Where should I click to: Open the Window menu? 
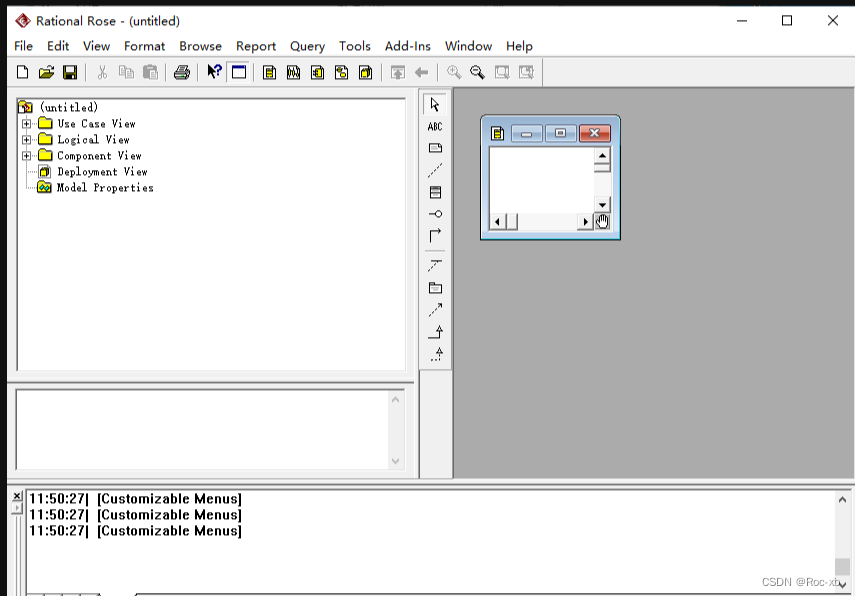coord(468,46)
